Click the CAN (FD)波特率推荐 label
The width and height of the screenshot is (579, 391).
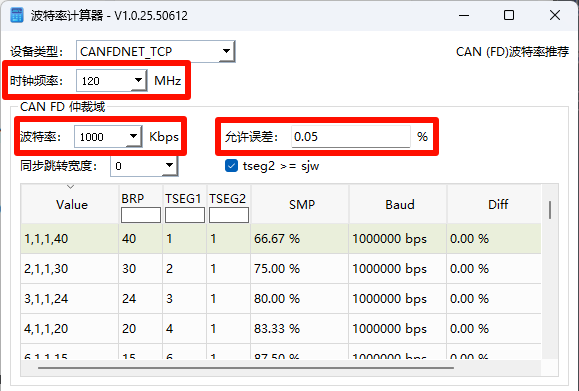coord(512,52)
